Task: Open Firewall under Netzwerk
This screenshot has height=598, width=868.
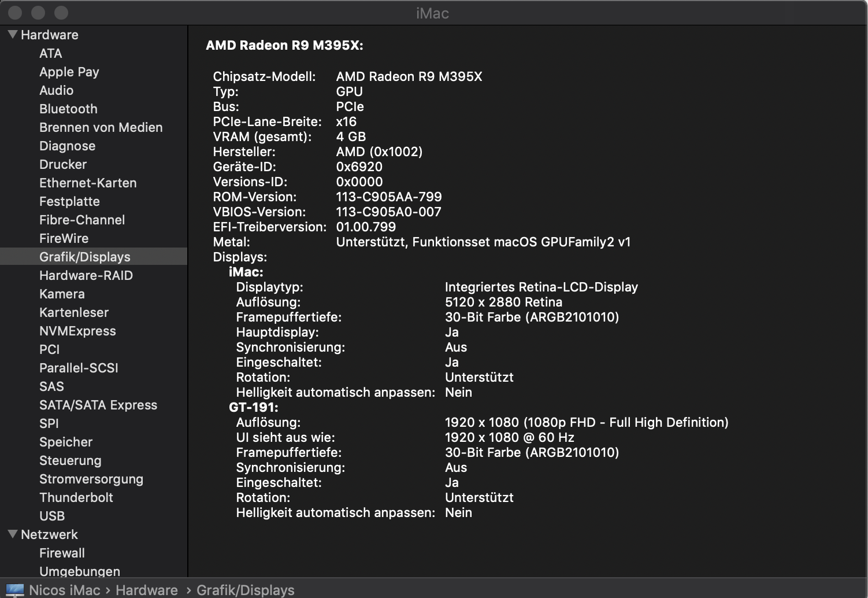Action: [62, 553]
